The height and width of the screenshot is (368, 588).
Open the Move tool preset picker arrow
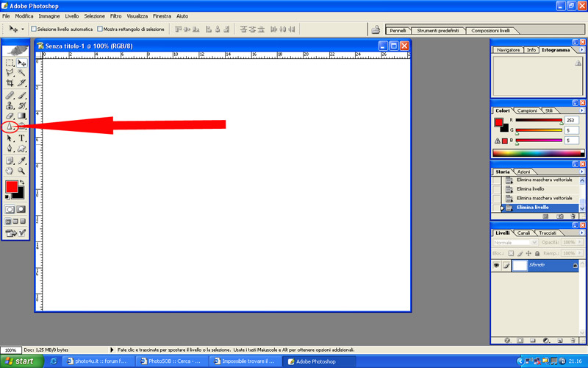click(x=23, y=29)
